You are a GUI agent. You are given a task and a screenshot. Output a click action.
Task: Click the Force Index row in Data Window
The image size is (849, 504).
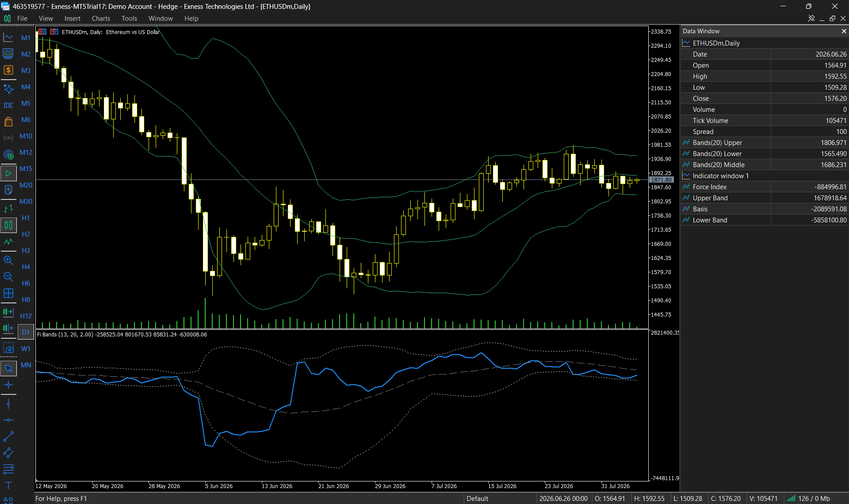pos(764,187)
